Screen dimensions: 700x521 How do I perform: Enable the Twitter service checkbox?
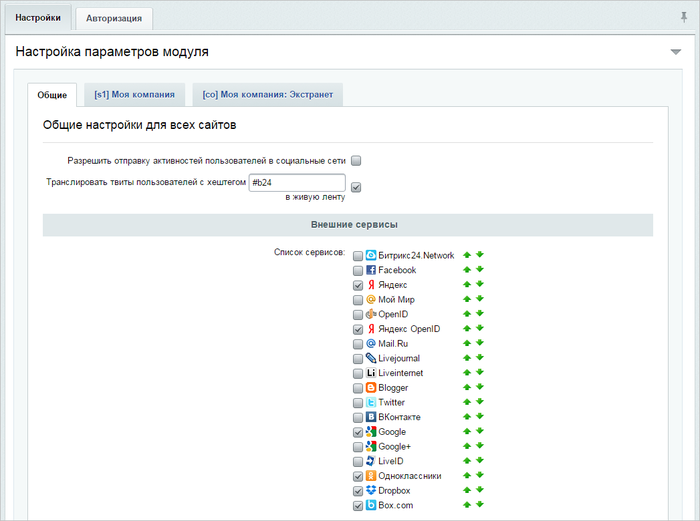pyautogui.click(x=358, y=403)
